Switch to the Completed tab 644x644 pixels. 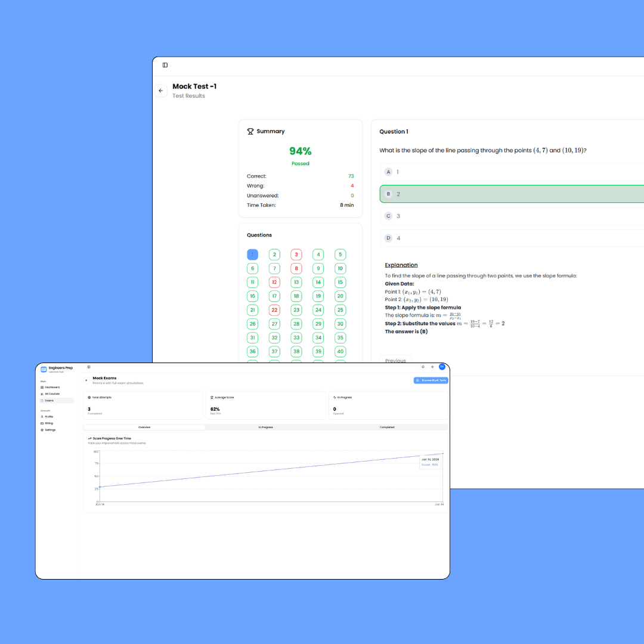pyautogui.click(x=388, y=427)
